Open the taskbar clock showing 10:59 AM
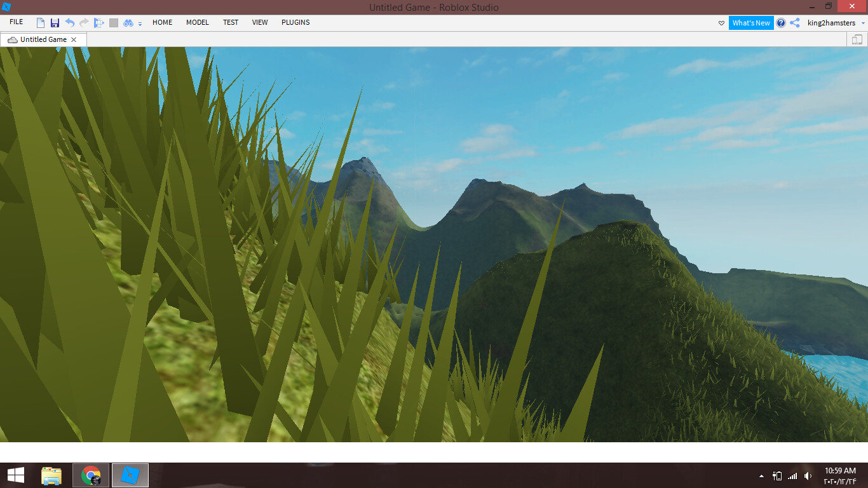Image resolution: width=868 pixels, height=488 pixels. pyautogui.click(x=840, y=476)
